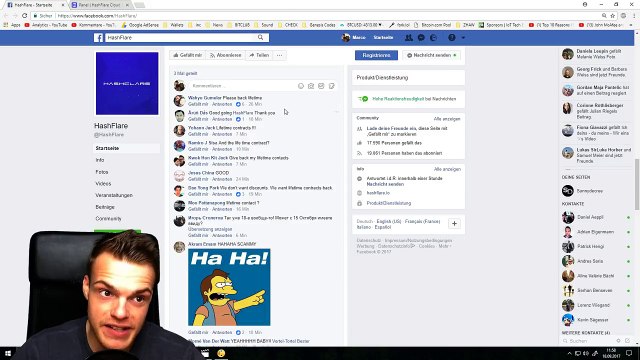The height and width of the screenshot is (360, 640).
Task: Like the comment by Jesus China
Action: (198, 179)
